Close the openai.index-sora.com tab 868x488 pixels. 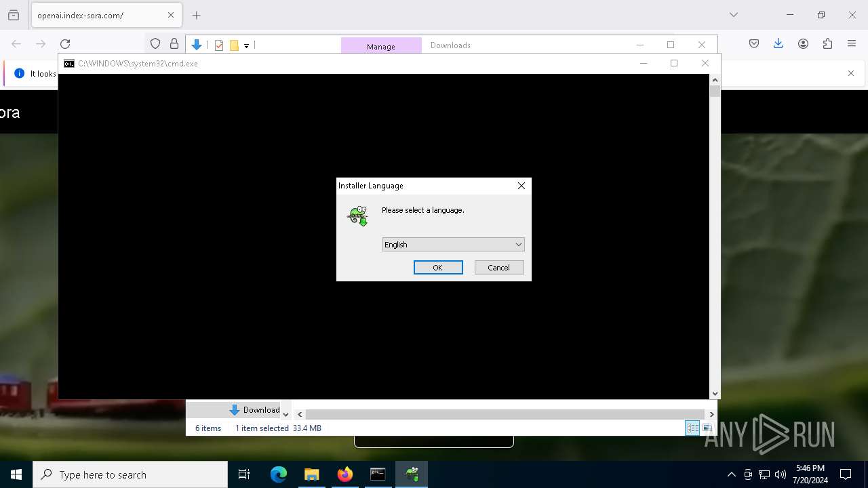[x=170, y=15]
